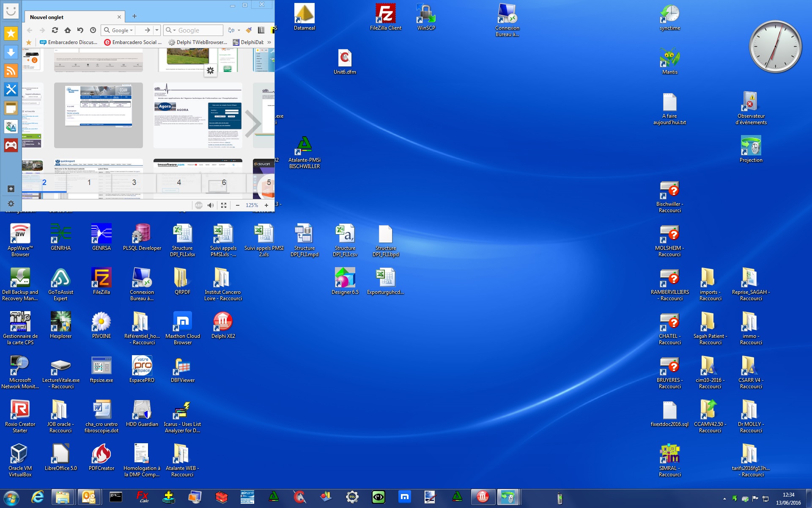Viewport: 812px width, 508px height.
Task: Open WinSCP desktop shortcut
Action: (x=426, y=17)
